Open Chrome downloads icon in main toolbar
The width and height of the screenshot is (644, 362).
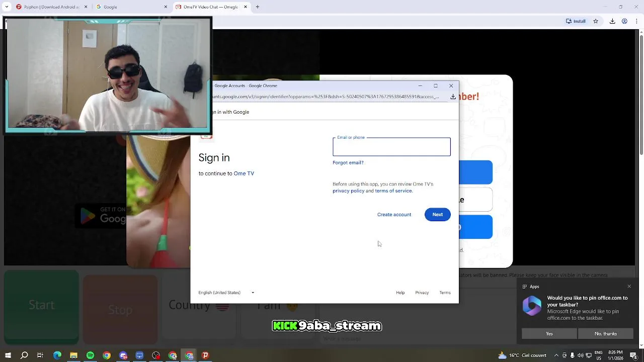(612, 21)
